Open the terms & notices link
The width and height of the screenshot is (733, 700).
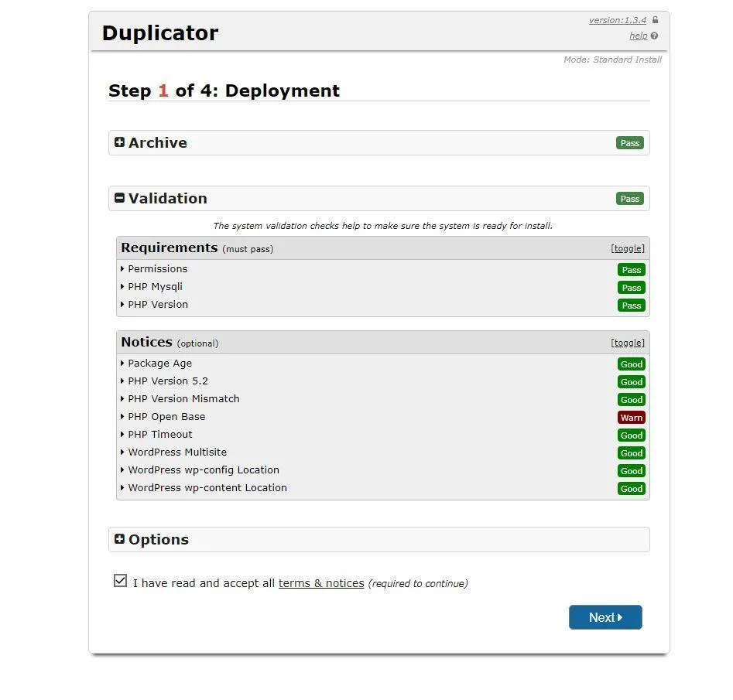coord(320,582)
